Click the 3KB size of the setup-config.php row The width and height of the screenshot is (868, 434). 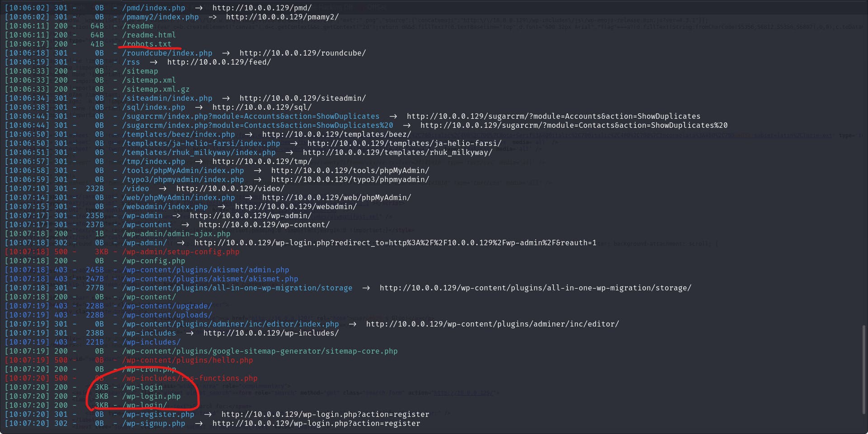coord(102,252)
